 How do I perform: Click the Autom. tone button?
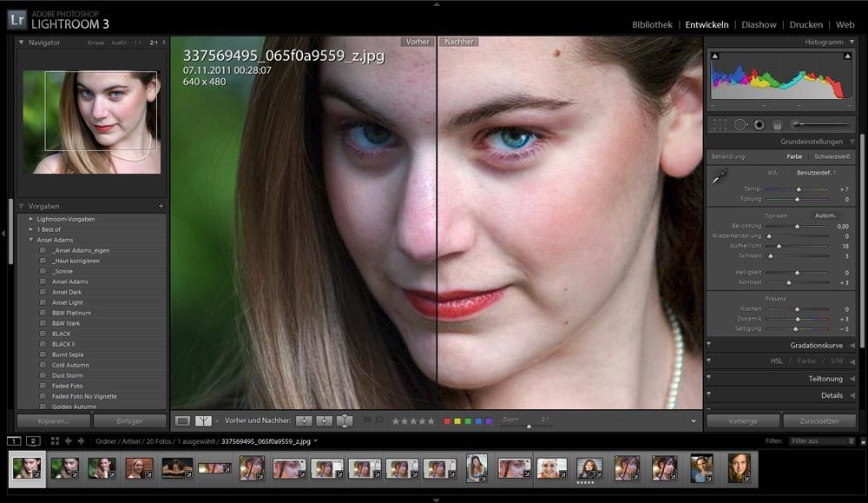(825, 215)
